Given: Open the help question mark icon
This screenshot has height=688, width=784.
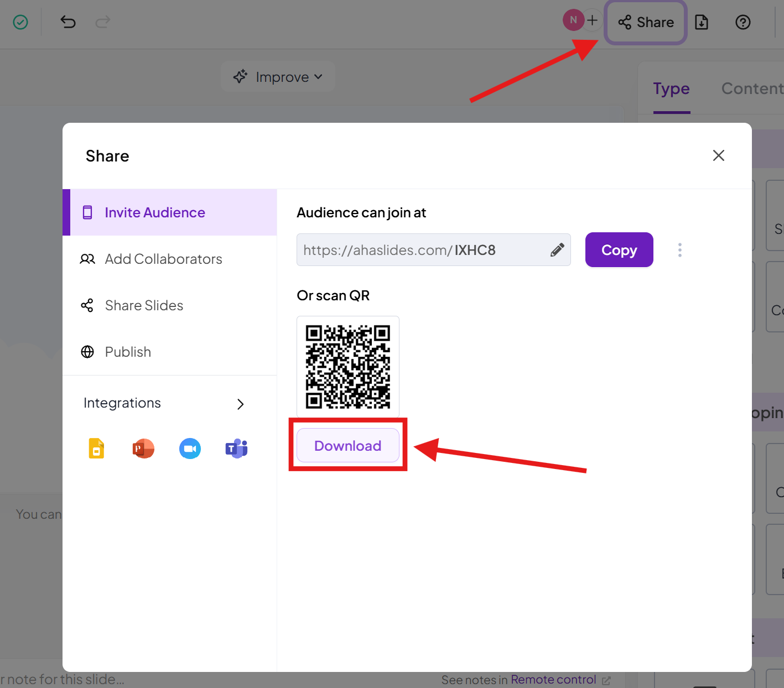Looking at the screenshot, I should pos(743,22).
